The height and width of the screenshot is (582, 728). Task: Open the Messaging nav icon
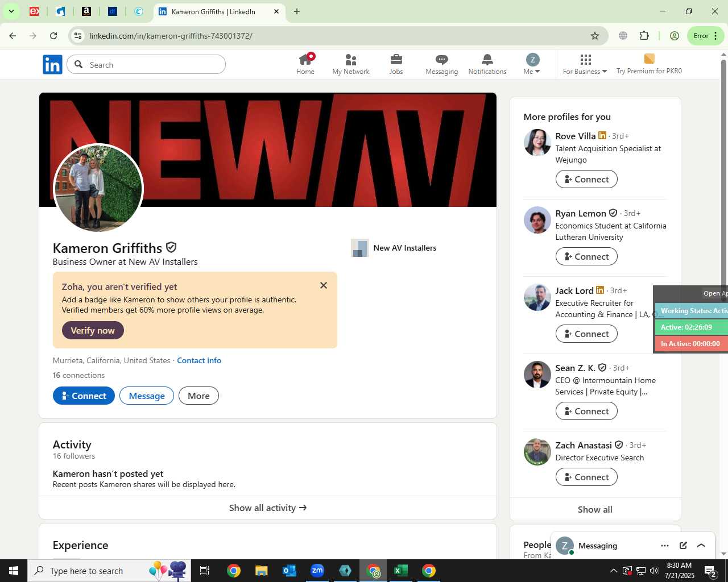click(442, 64)
